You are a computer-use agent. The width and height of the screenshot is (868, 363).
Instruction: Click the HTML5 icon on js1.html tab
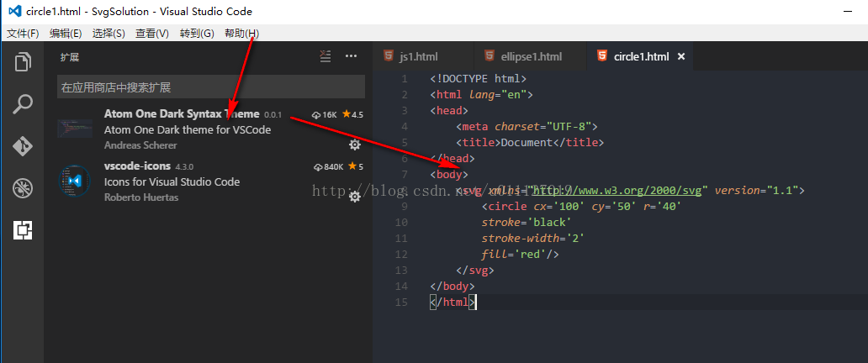pos(389,56)
